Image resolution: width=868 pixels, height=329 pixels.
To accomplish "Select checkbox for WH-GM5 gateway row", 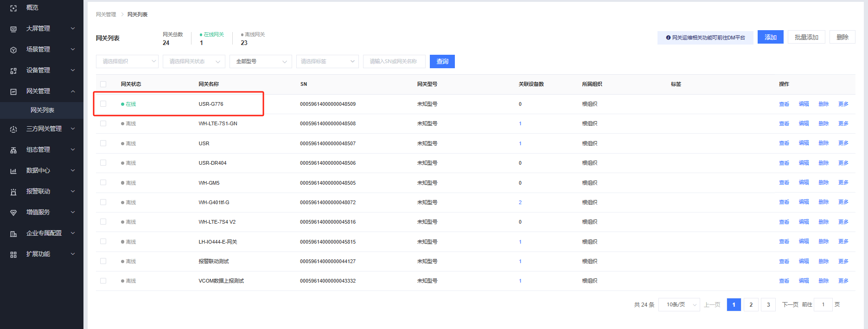I will pyautogui.click(x=103, y=182).
